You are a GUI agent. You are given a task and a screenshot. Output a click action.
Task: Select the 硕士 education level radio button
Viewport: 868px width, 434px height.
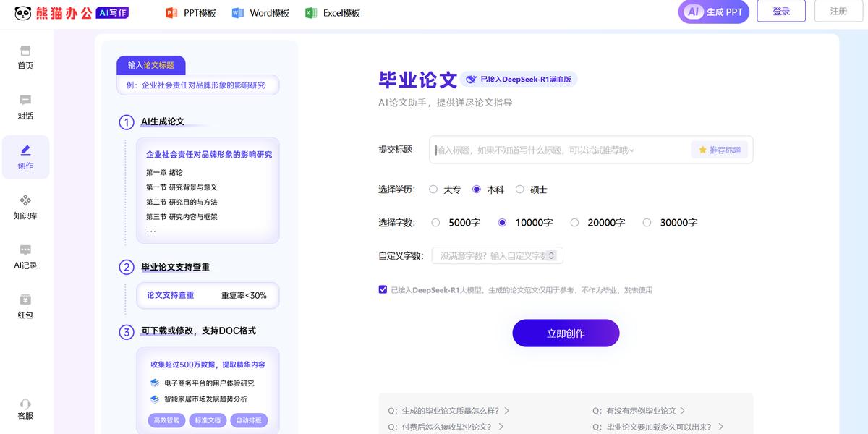520,189
